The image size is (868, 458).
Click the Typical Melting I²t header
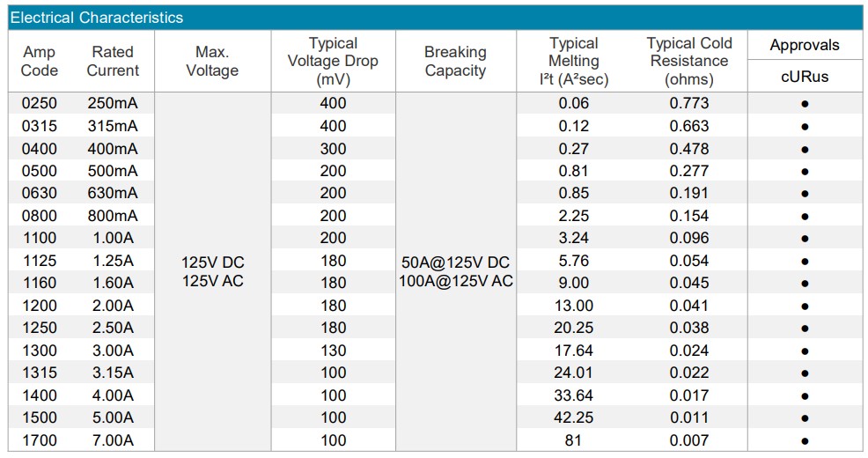tap(574, 61)
